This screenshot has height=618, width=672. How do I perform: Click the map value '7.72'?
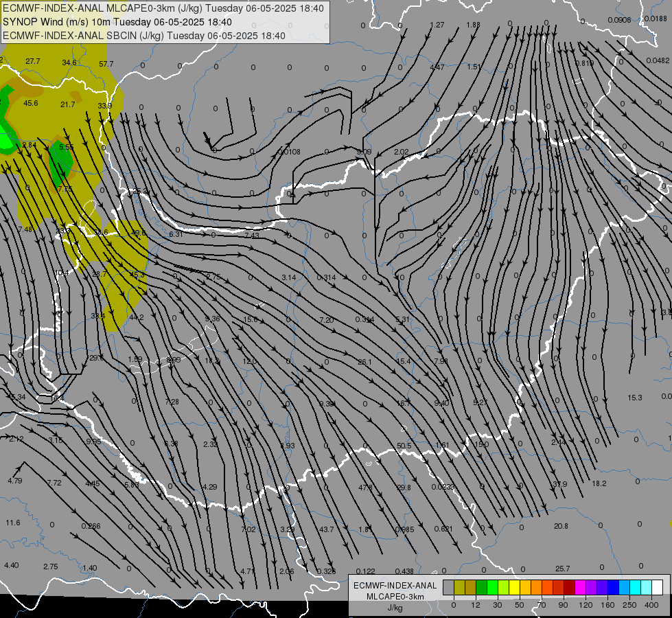[54, 483]
